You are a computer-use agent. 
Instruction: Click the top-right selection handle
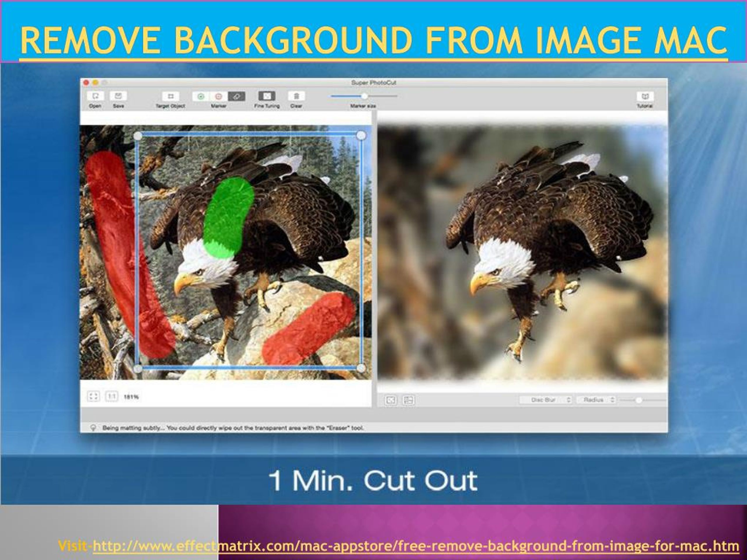coord(361,136)
